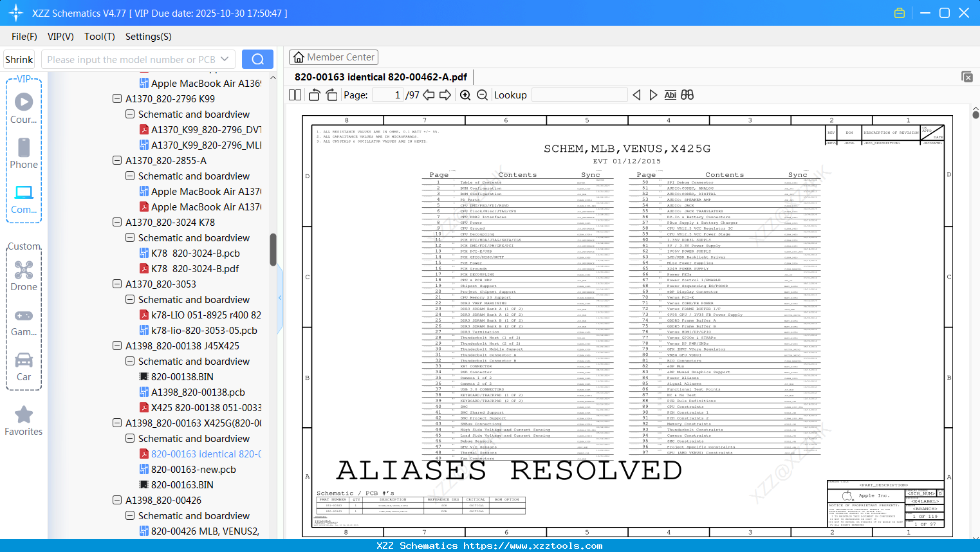Go to previous page arrow
Screen dimensions: 980x552
[x=429, y=95]
